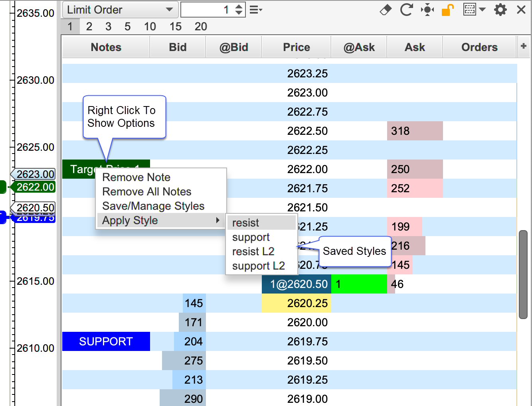Choose Remove All Notes from context menu
Image resolution: width=532 pixels, height=406 pixels.
147,192
